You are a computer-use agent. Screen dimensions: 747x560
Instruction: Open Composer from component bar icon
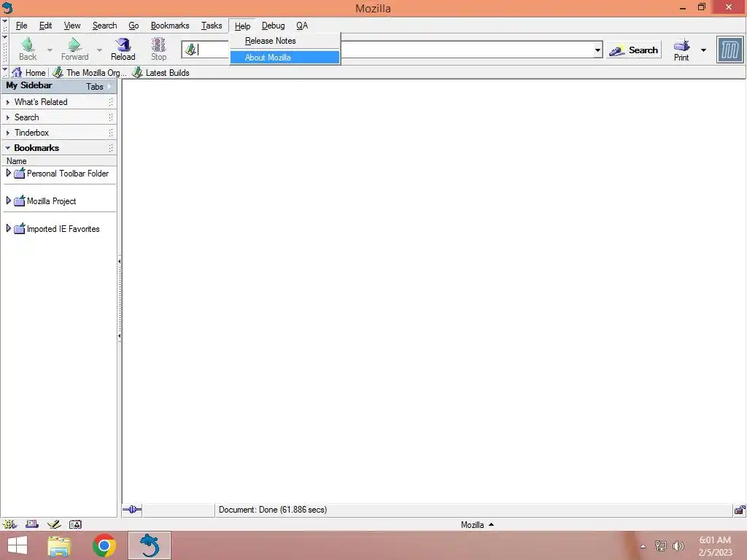pos(54,524)
